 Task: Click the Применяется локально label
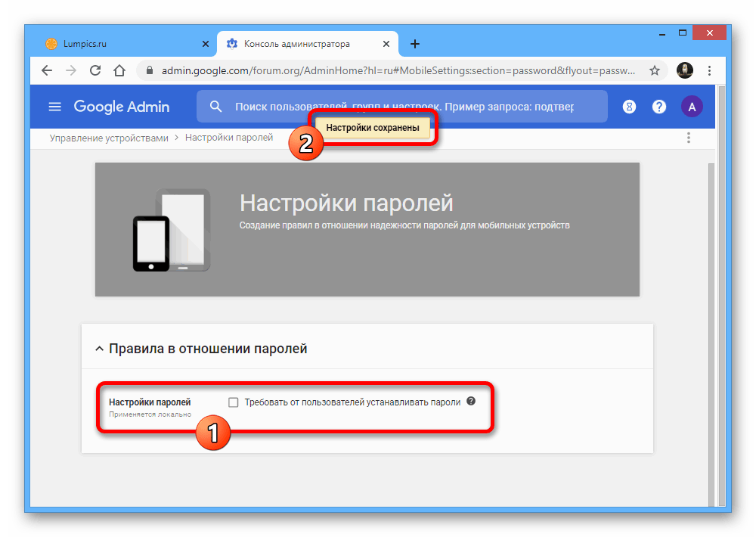point(150,414)
